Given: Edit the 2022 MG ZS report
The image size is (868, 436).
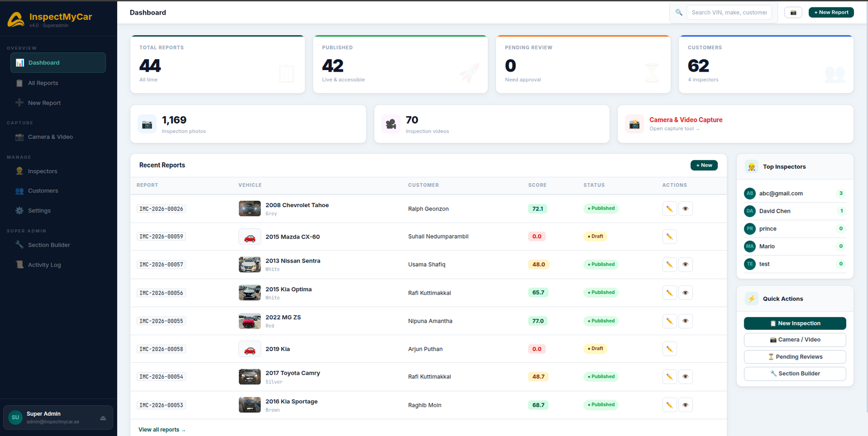Looking at the screenshot, I should click(x=669, y=321).
